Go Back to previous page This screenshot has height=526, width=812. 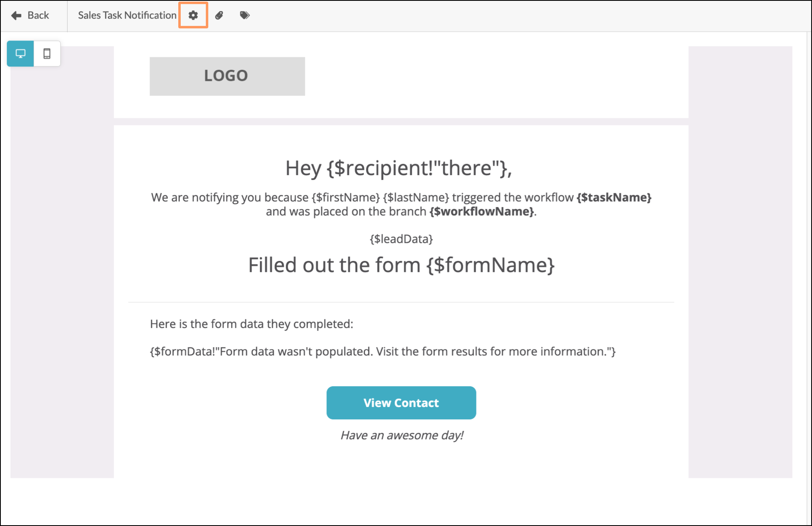coord(30,15)
